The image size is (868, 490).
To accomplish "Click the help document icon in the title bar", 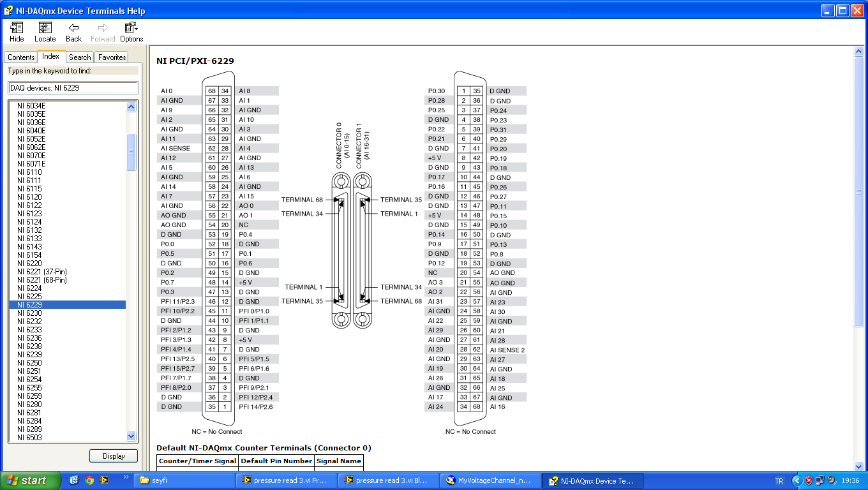I will tap(7, 10).
